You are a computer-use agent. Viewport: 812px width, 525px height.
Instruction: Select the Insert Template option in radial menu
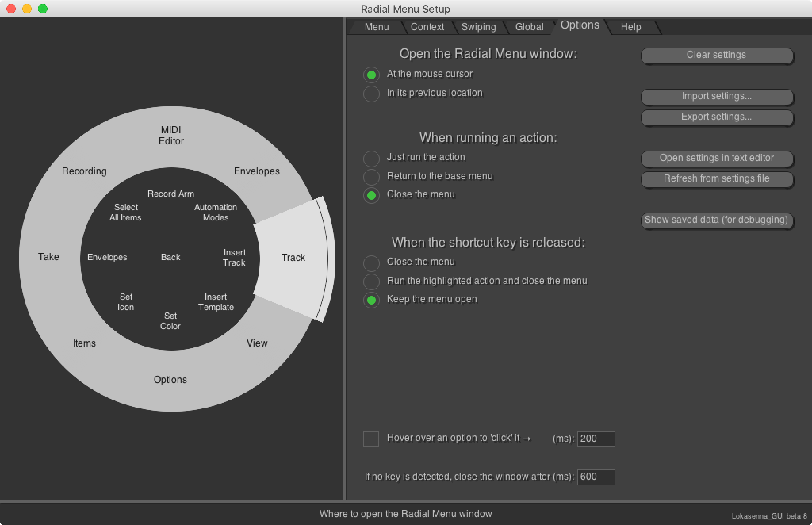(216, 302)
